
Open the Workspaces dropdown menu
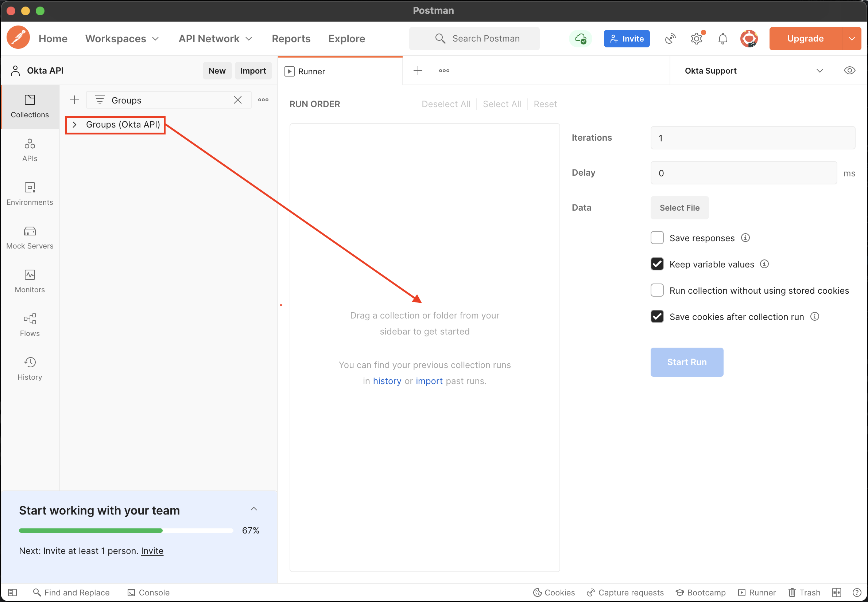click(x=122, y=39)
